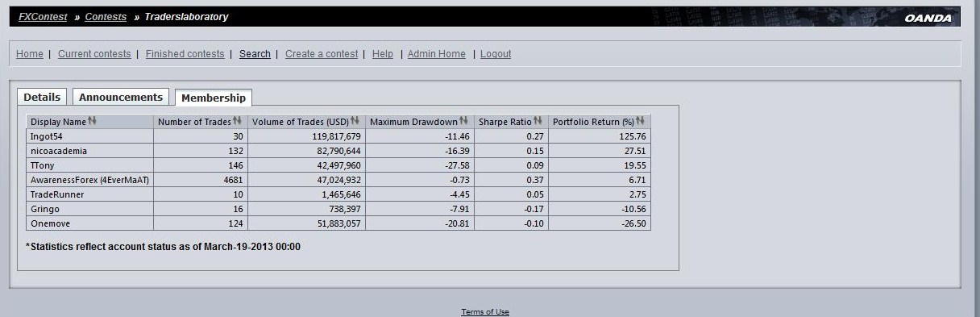Select Gringo display name cell

tap(89, 209)
